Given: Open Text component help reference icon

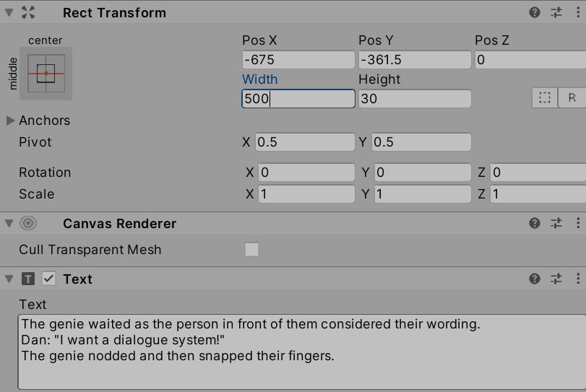Looking at the screenshot, I should [x=535, y=279].
